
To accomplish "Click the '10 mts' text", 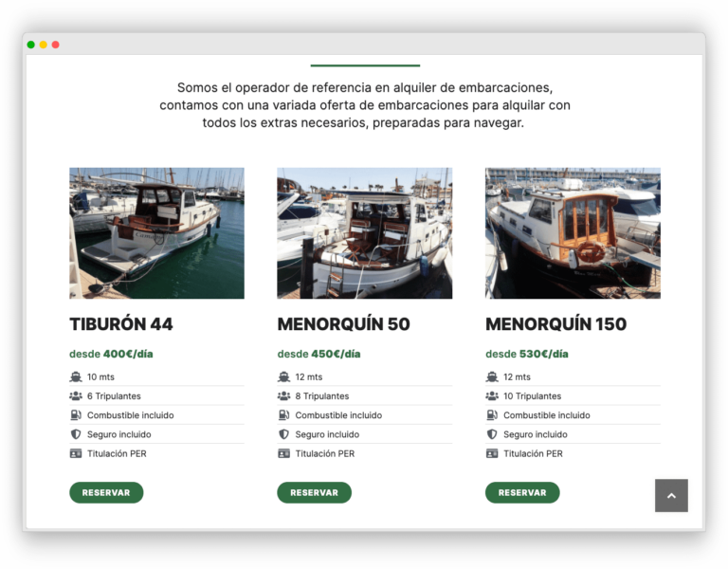I will coord(100,376).
